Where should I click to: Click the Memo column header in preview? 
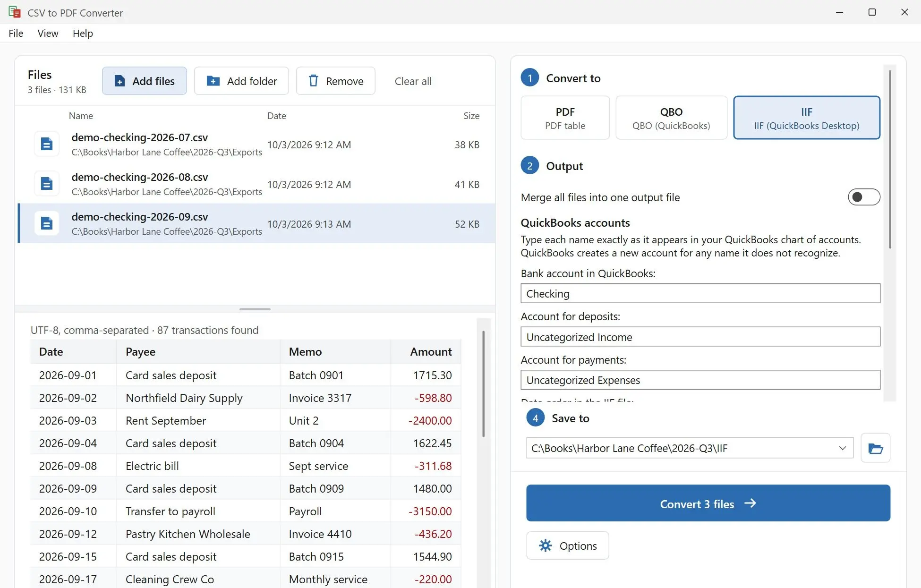click(335, 351)
